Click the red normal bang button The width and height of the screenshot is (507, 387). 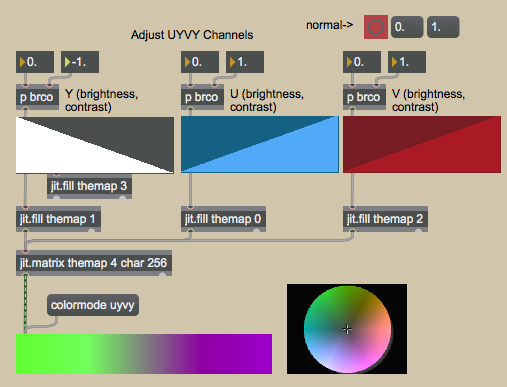(x=376, y=27)
